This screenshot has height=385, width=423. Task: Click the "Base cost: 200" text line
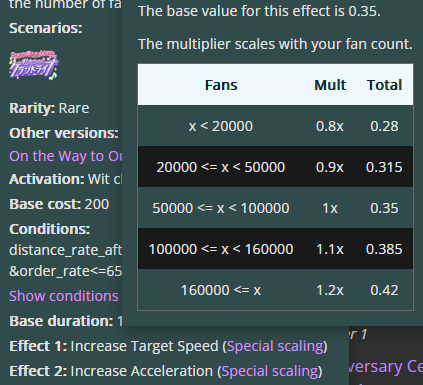tap(59, 204)
